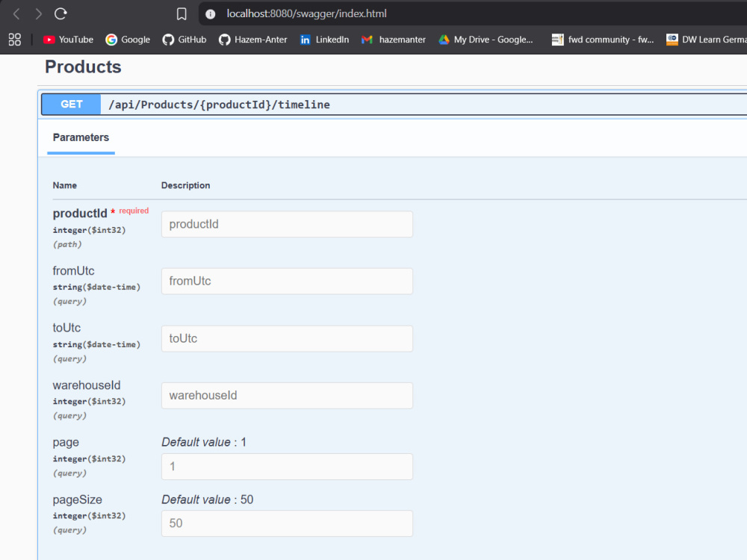Viewport: 747px width, 560px height.
Task: Click the red required label
Action: (134, 211)
